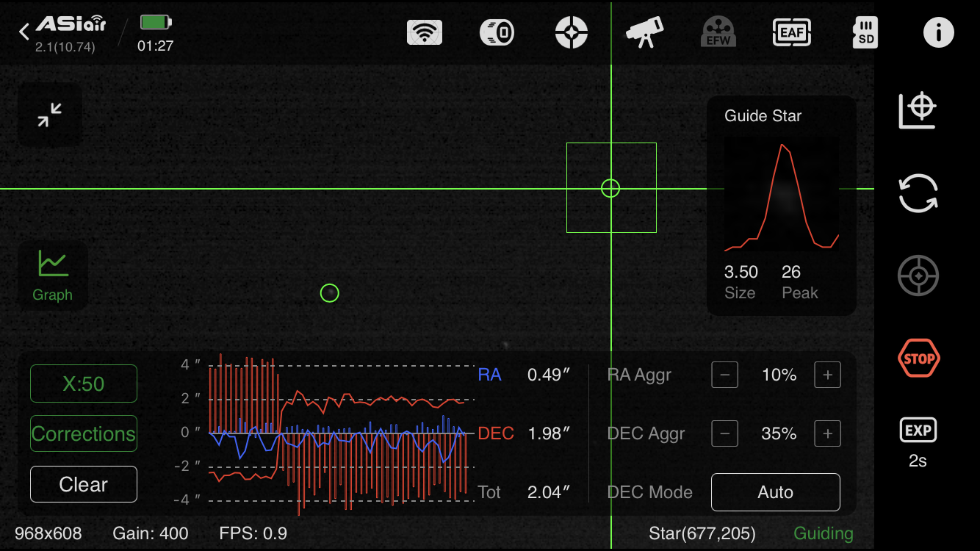Decrease RA Aggr value

724,375
